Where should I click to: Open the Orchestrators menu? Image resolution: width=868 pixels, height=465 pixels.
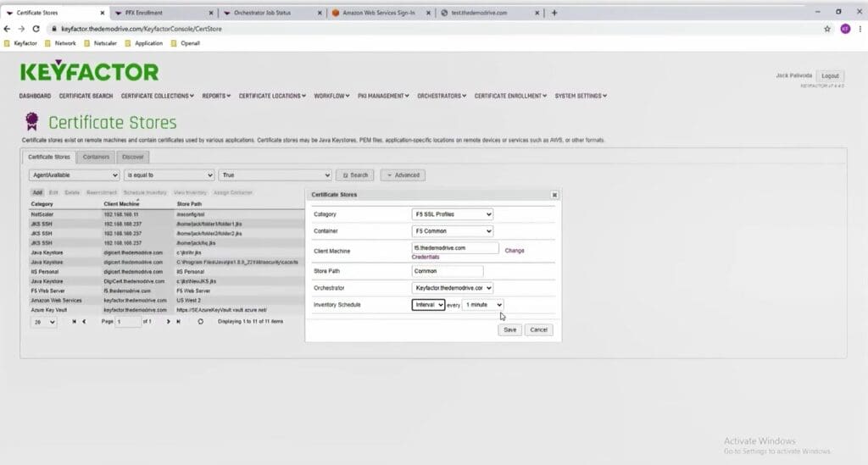pyautogui.click(x=441, y=97)
